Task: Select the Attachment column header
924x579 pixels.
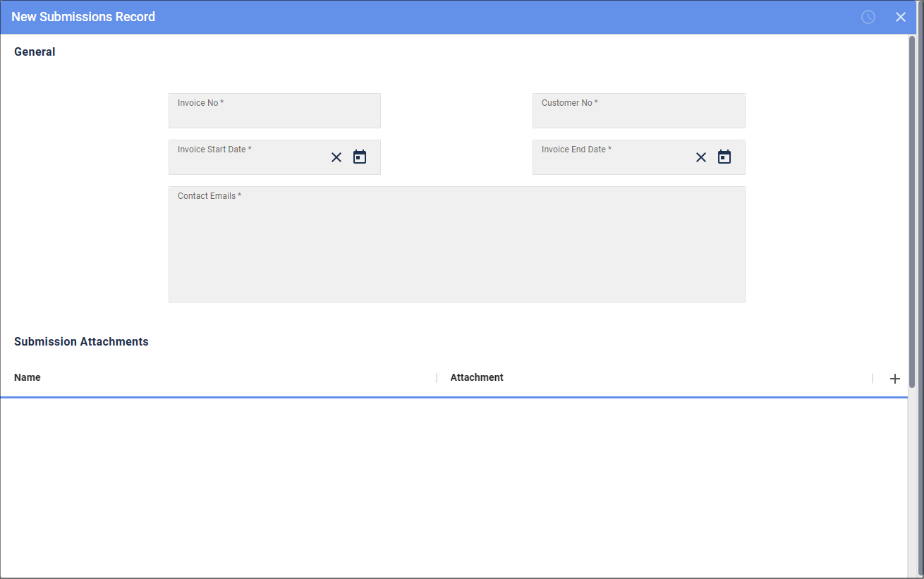Action: click(x=477, y=377)
